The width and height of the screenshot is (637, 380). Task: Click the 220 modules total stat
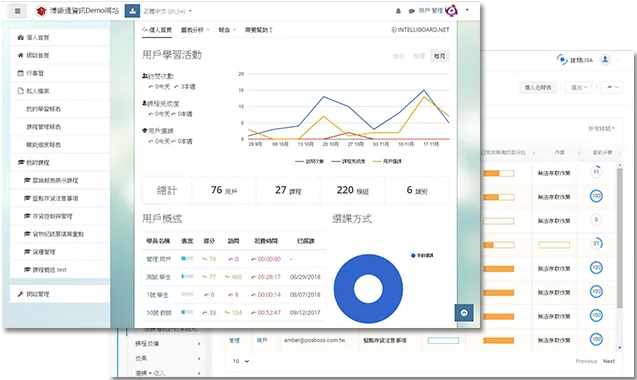[353, 190]
